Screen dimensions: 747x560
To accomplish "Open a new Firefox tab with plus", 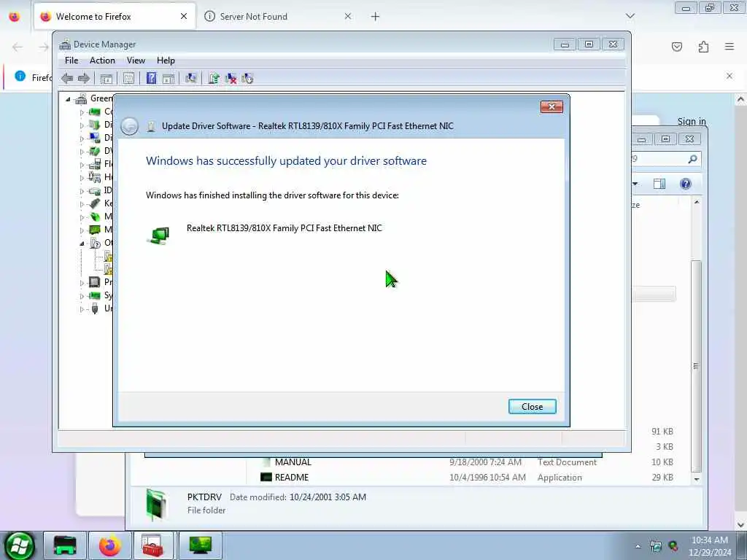I will 376,17.
